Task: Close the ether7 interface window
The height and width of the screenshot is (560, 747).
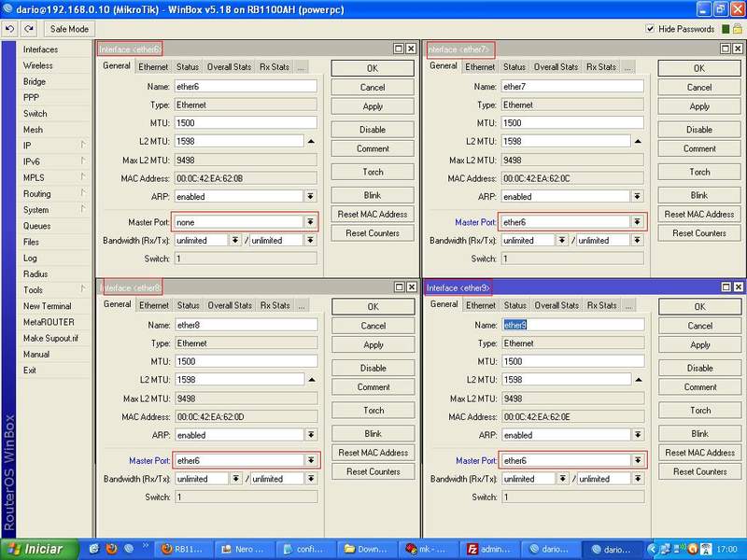Action: (x=738, y=49)
